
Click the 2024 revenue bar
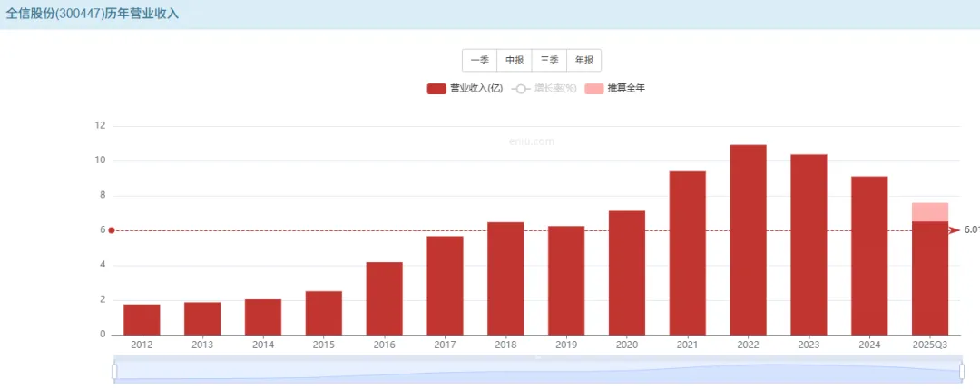(869, 256)
